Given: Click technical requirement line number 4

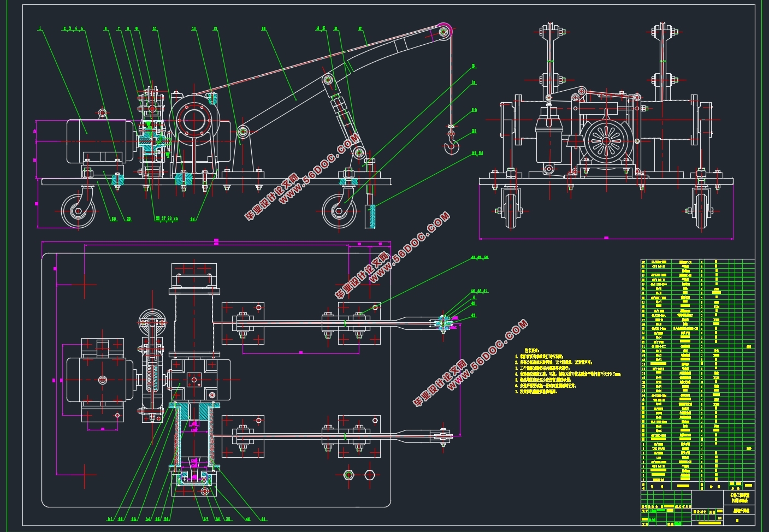Looking at the screenshot, I should click(x=568, y=374).
